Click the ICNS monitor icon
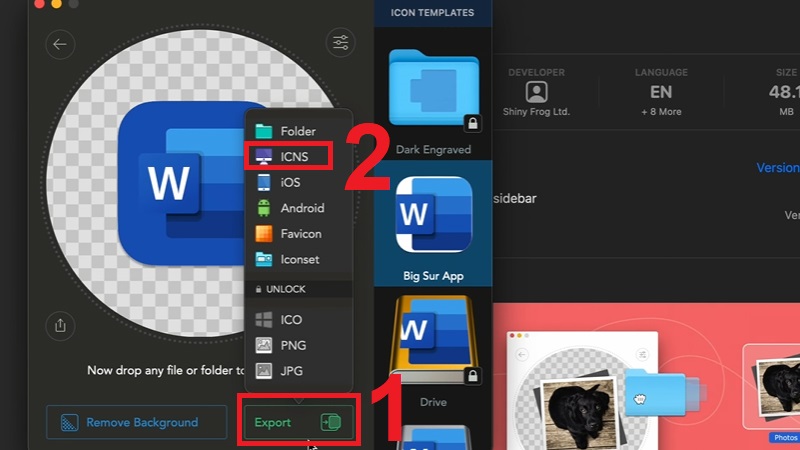 (x=264, y=156)
